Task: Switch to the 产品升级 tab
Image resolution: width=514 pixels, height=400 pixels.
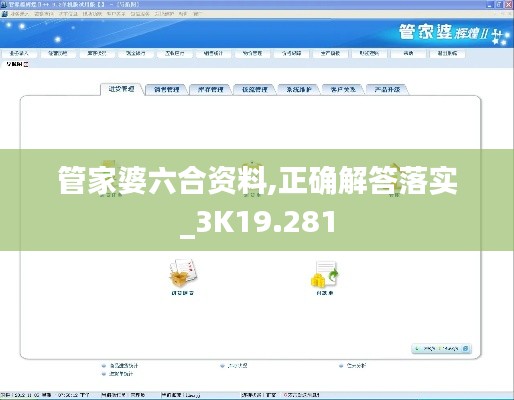Action: point(387,89)
